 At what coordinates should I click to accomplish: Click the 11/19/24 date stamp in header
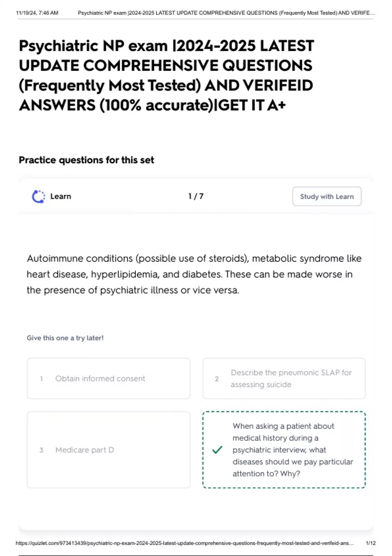37,13
